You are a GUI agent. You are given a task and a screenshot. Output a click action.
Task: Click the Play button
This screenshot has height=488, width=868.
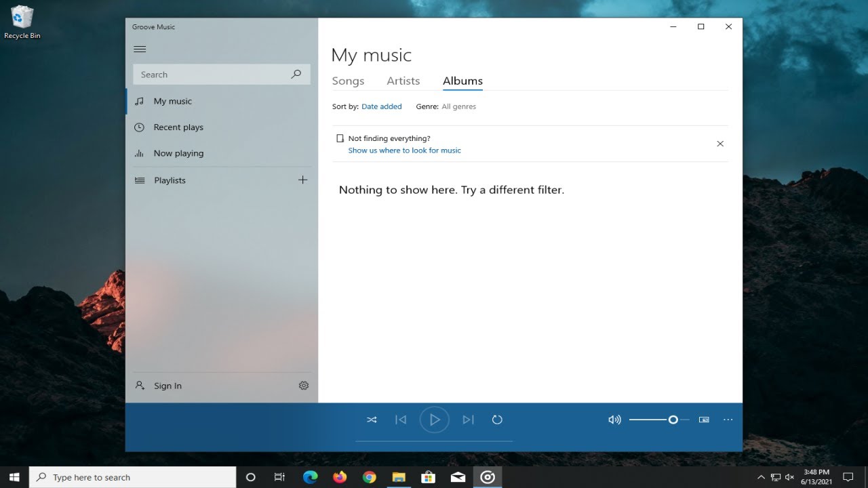click(x=435, y=420)
